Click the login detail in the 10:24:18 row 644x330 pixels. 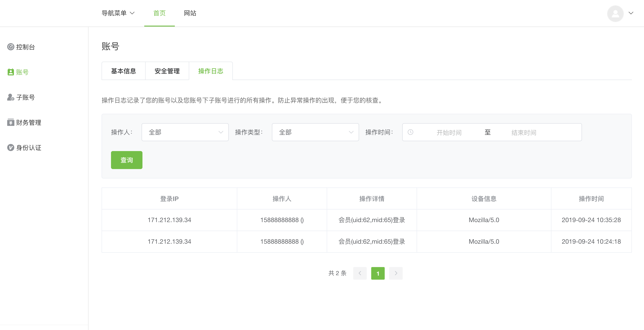click(x=372, y=241)
